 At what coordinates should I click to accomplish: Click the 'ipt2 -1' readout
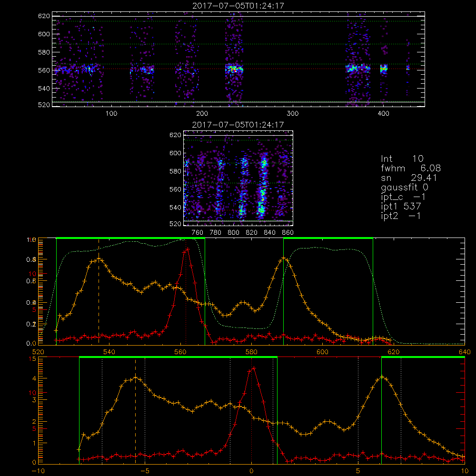tap(401, 216)
